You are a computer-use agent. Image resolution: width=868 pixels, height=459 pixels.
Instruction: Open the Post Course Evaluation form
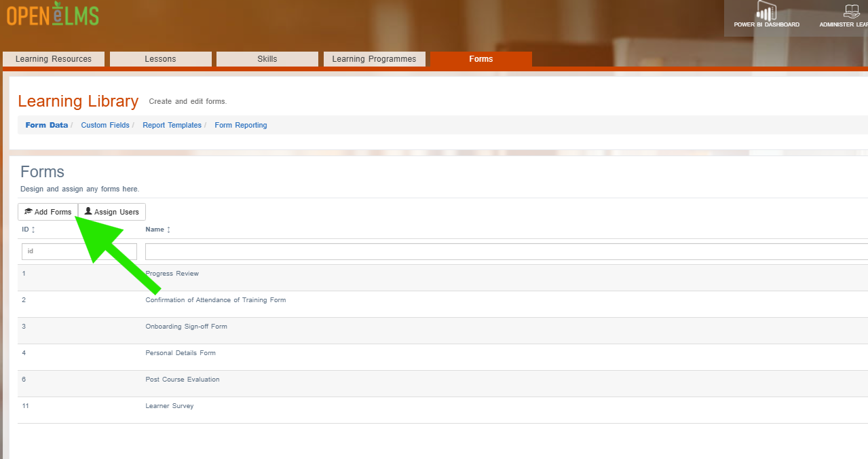point(183,380)
